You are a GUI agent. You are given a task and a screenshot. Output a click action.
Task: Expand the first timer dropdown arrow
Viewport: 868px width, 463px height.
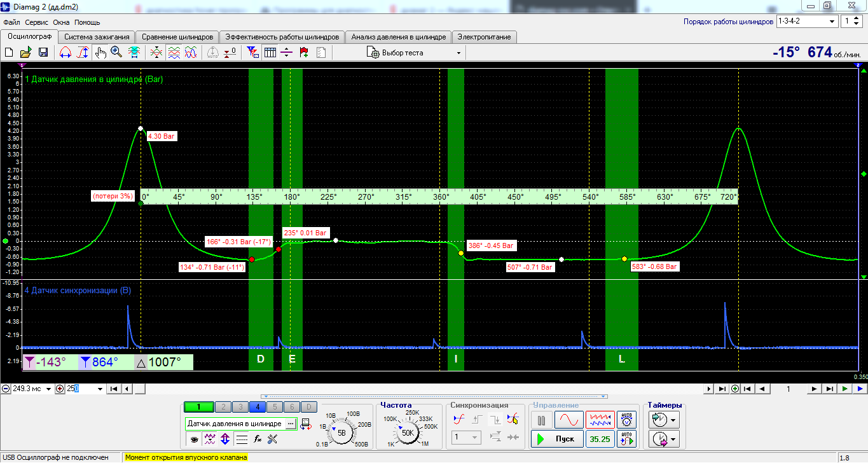(x=673, y=420)
